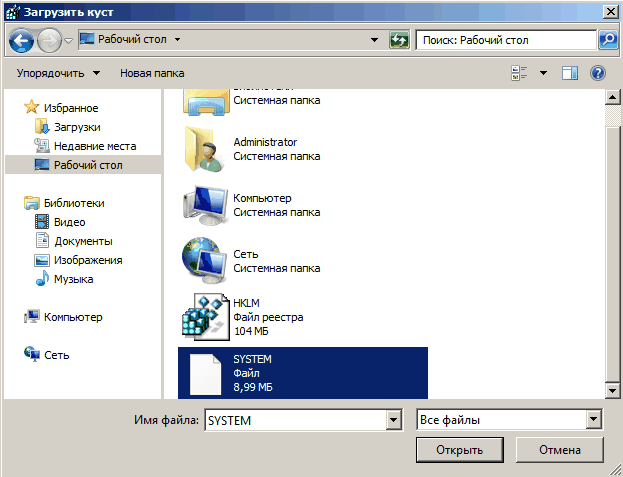This screenshot has width=623, height=477.
Task: Select the HKLM file name text
Action: pos(246,303)
